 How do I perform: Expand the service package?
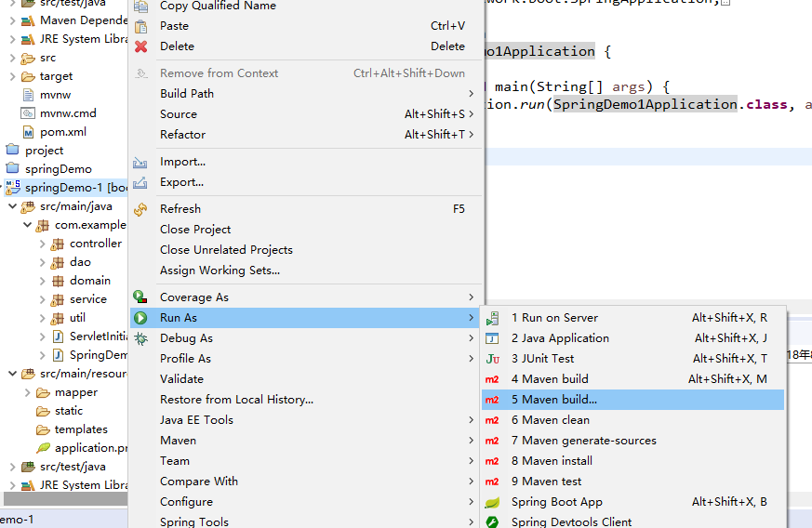pos(43,299)
